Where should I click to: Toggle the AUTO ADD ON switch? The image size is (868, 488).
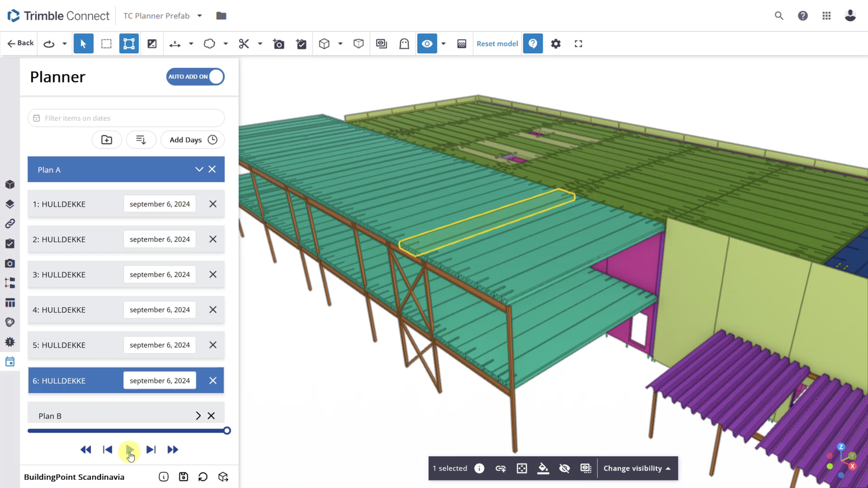(x=195, y=76)
